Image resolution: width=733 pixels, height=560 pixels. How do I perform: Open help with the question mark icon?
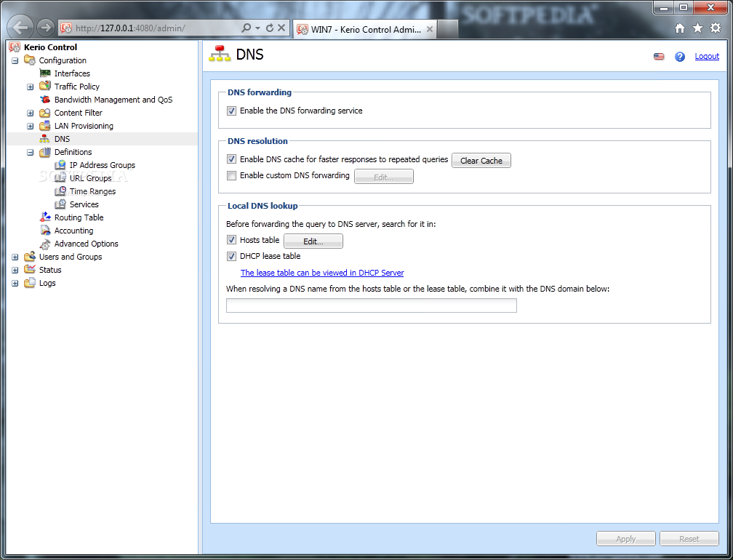tap(680, 57)
